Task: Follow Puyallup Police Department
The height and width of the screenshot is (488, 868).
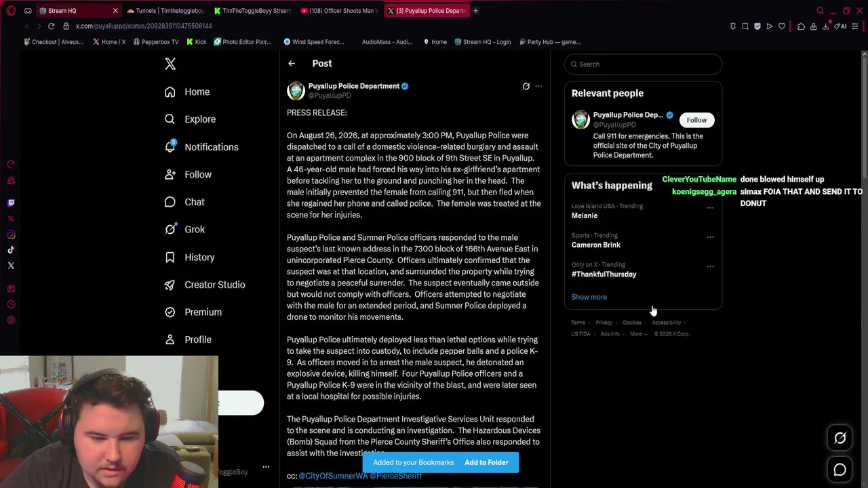Action: pos(696,120)
